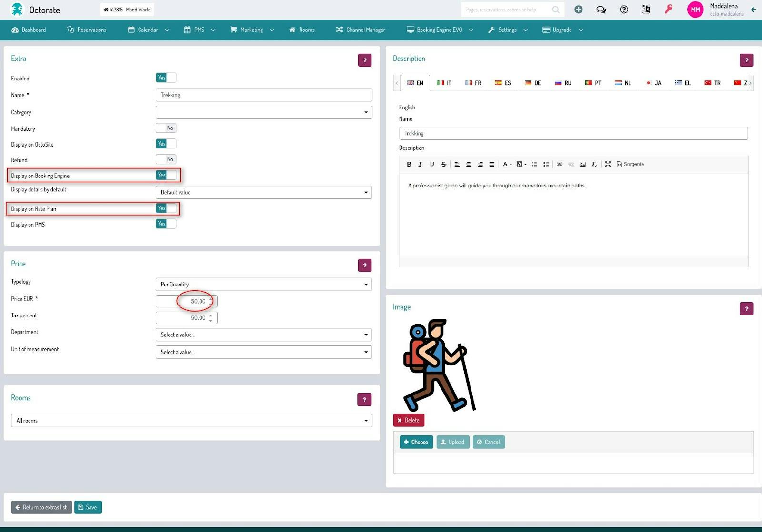The image size is (762, 532).
Task: Switch to the IT language tab
Action: (x=444, y=83)
